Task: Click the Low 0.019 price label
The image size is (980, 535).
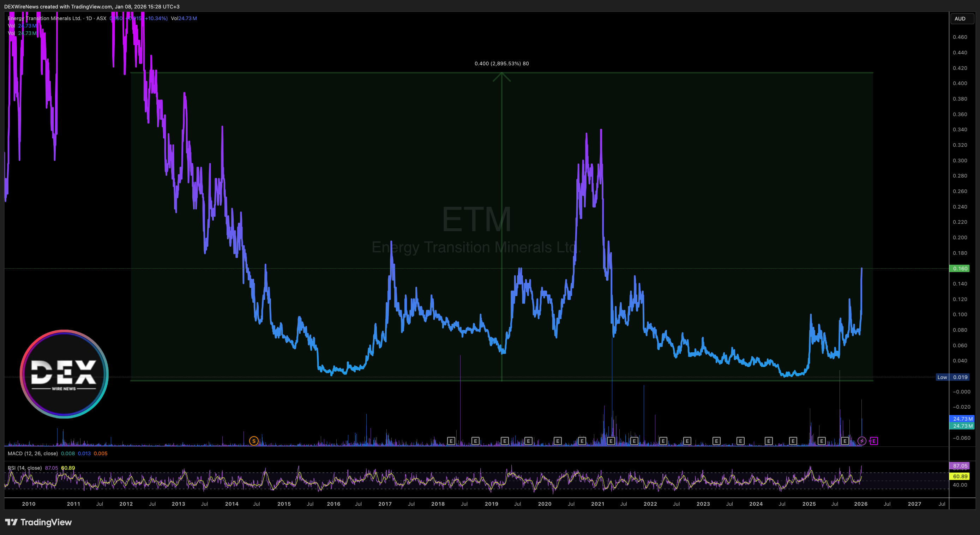Action: pyautogui.click(x=952, y=378)
